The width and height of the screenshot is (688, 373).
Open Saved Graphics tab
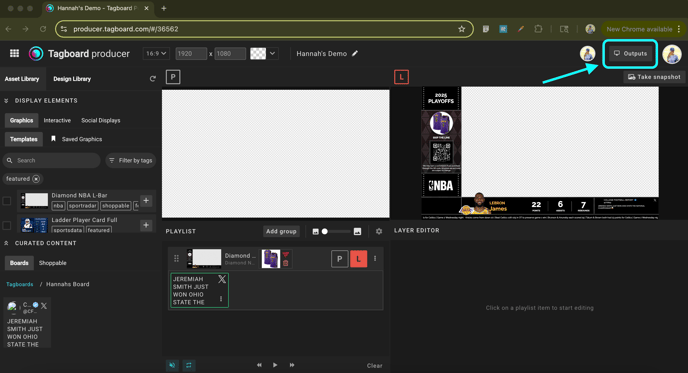[77, 139]
